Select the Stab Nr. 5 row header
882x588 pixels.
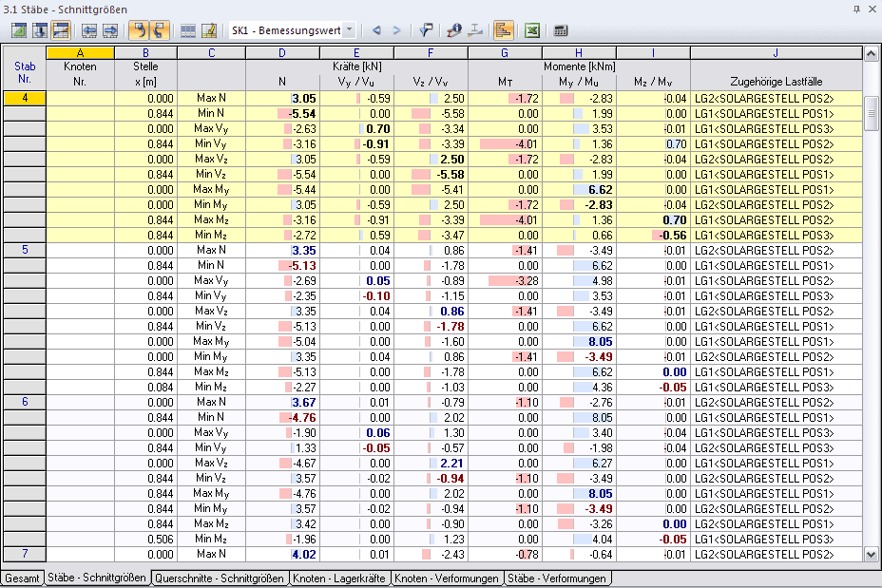pos(24,250)
